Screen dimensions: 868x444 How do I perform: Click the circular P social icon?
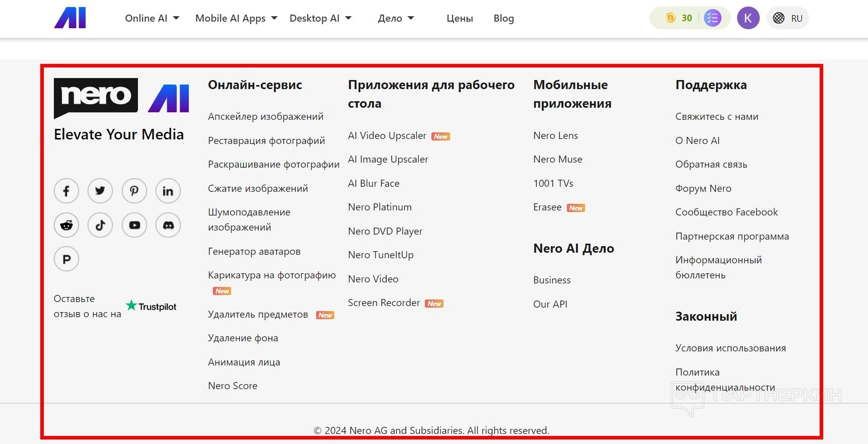[x=66, y=259]
